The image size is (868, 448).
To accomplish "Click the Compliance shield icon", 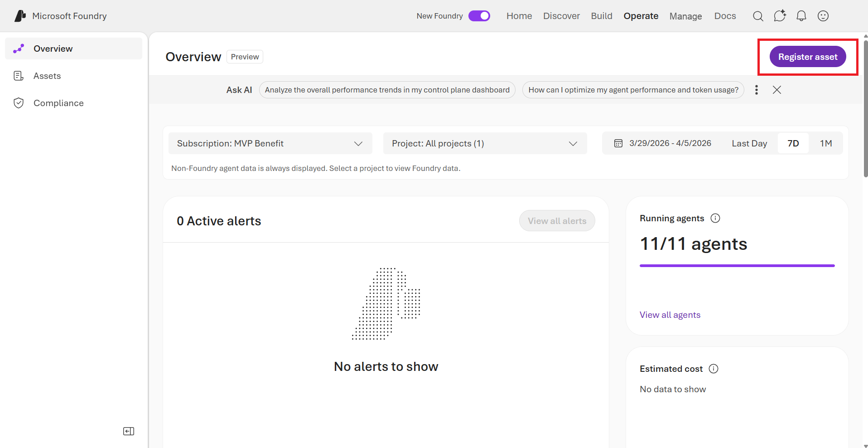I will (x=19, y=103).
